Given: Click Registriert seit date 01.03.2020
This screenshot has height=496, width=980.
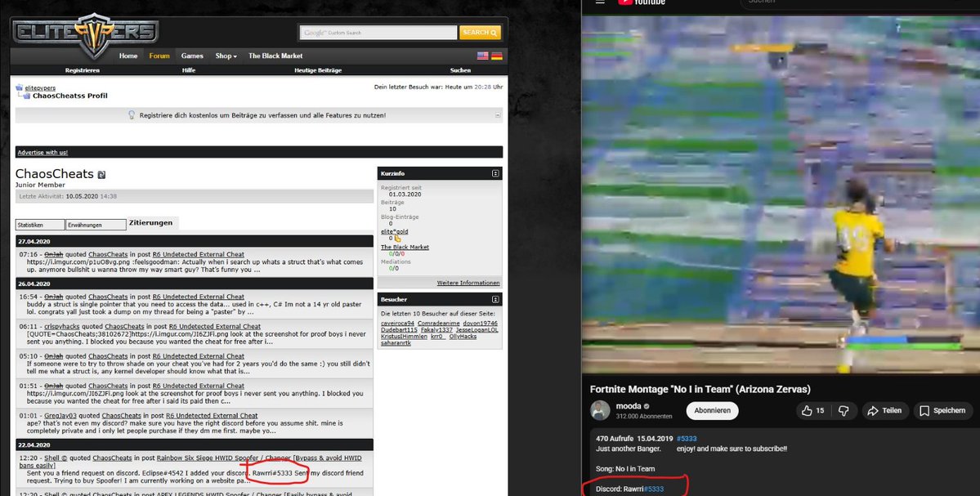Looking at the screenshot, I should click(405, 194).
